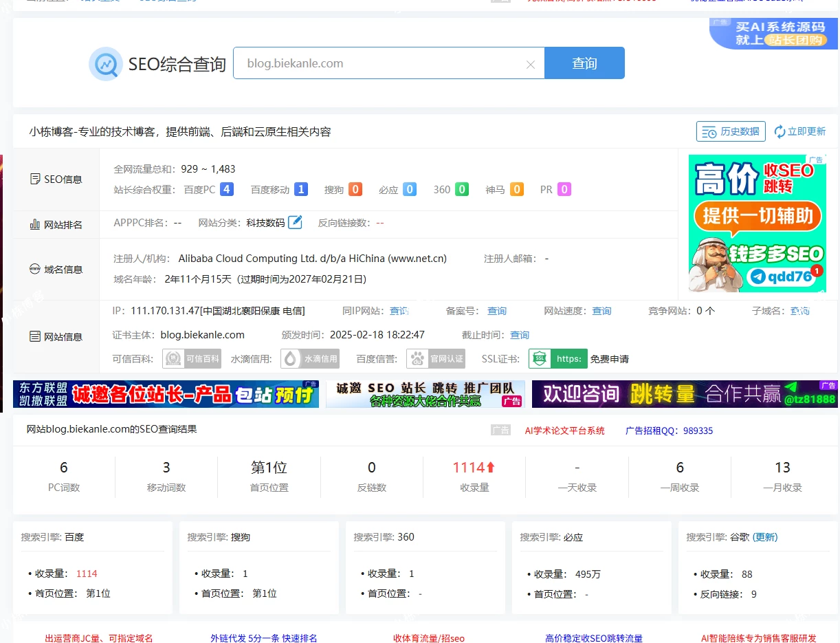Clear the search box with the X icon
This screenshot has width=840, height=643.
(530, 63)
